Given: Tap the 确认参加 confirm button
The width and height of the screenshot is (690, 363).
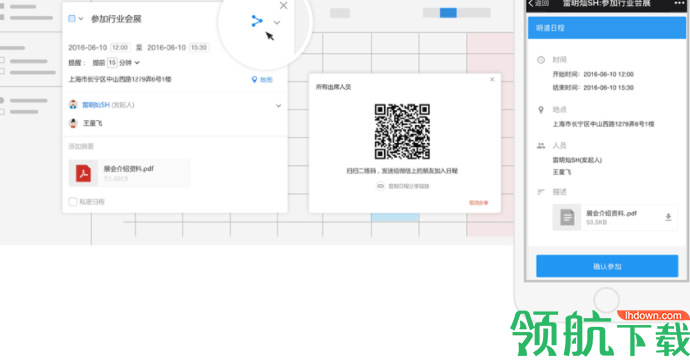Looking at the screenshot, I should (607, 266).
